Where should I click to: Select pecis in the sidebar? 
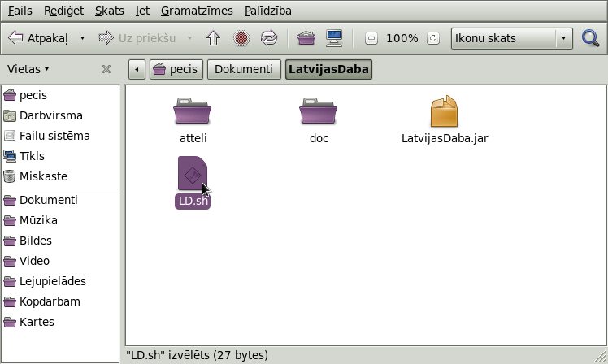pyautogui.click(x=60, y=95)
